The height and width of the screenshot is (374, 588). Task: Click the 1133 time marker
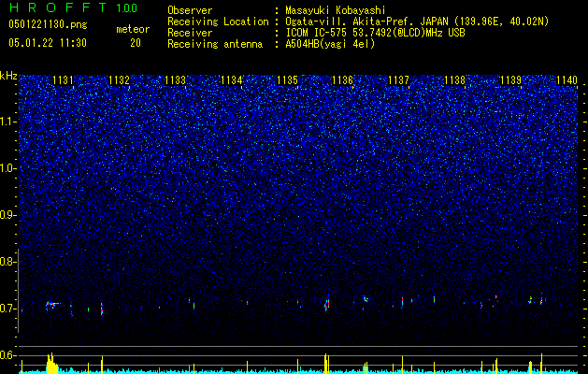[x=175, y=80]
